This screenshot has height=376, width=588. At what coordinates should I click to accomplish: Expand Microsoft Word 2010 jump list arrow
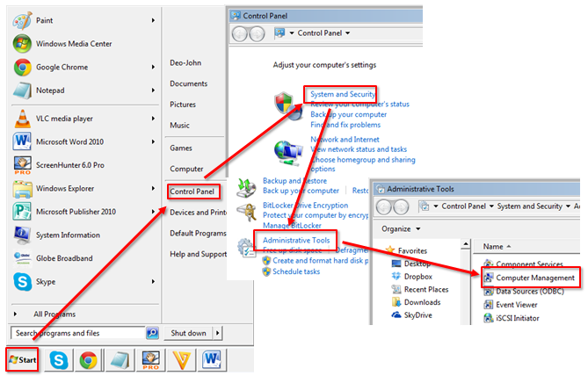(x=153, y=141)
